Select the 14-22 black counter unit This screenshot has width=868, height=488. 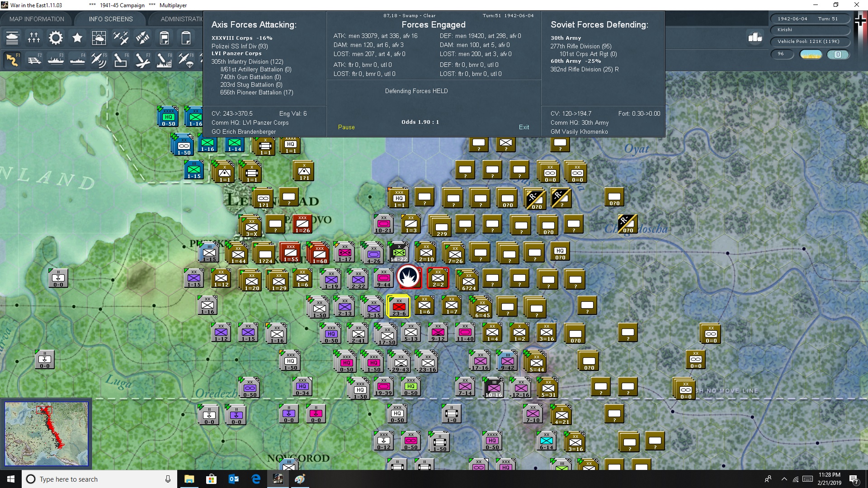pyautogui.click(x=398, y=252)
